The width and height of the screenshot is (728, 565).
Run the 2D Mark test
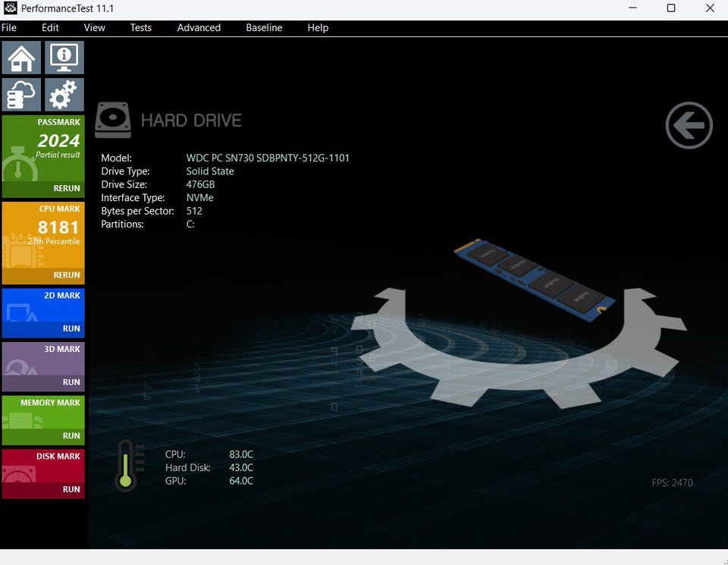pos(43,329)
